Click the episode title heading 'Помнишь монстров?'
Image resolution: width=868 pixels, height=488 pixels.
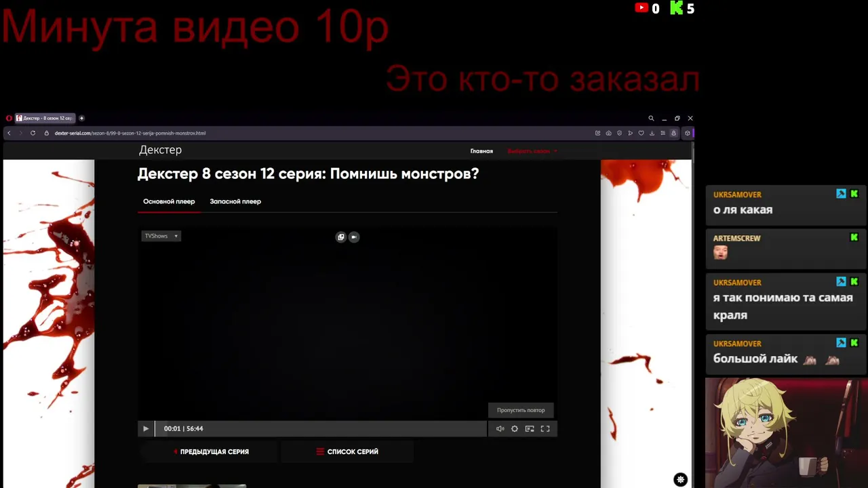pyautogui.click(x=308, y=174)
